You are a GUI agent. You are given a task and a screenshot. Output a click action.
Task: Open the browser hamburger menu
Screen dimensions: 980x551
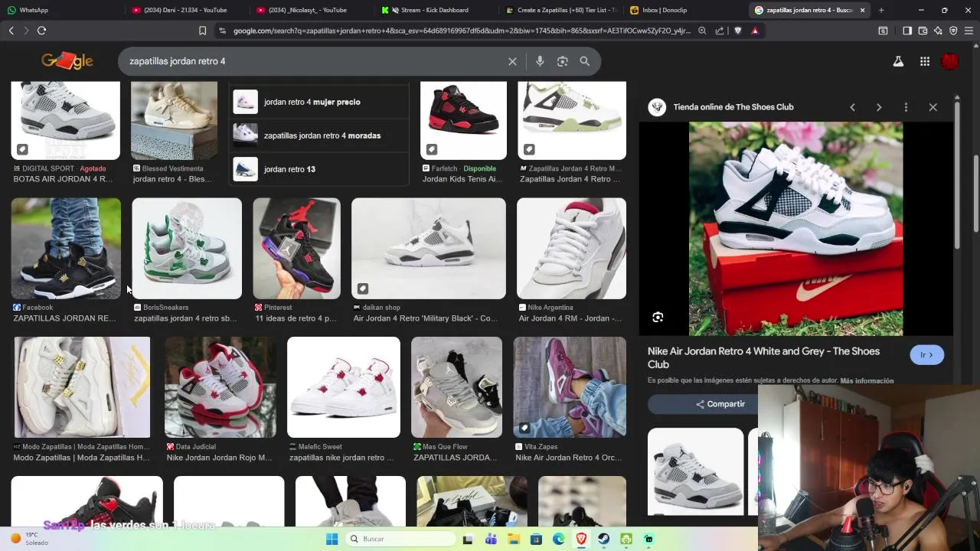pyautogui.click(x=969, y=31)
